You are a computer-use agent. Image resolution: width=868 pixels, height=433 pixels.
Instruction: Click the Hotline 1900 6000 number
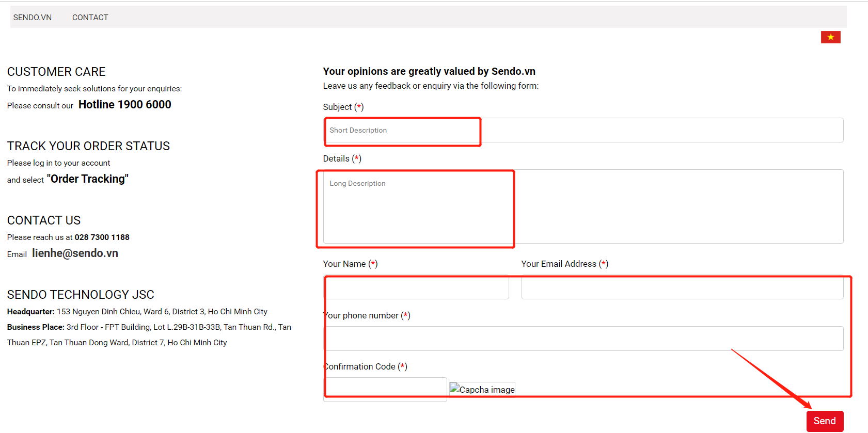[124, 105]
